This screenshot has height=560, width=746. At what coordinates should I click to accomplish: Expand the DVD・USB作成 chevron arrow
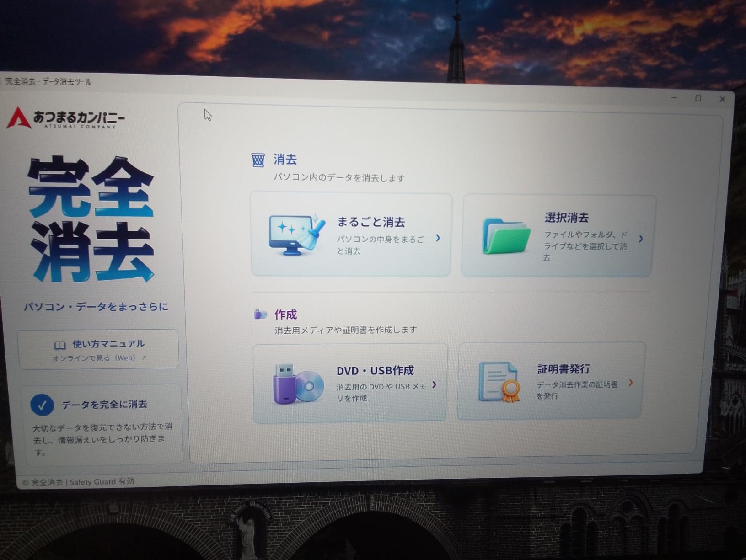click(434, 385)
